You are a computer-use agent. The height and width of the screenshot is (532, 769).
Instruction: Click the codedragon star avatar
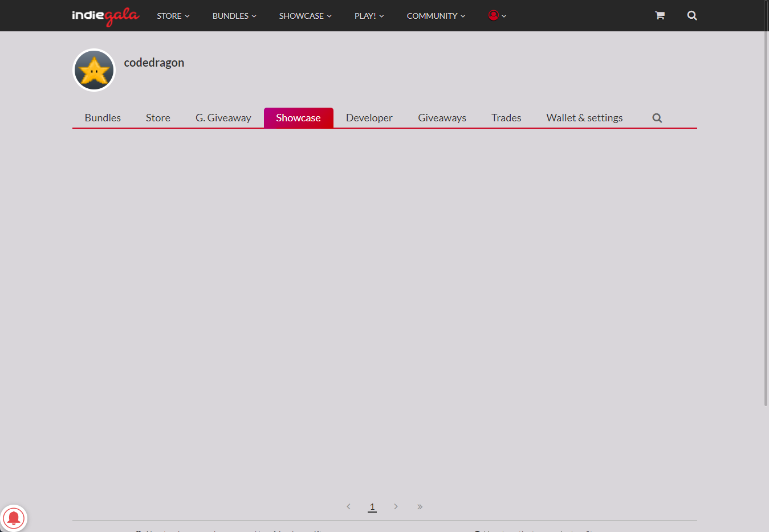click(x=94, y=70)
